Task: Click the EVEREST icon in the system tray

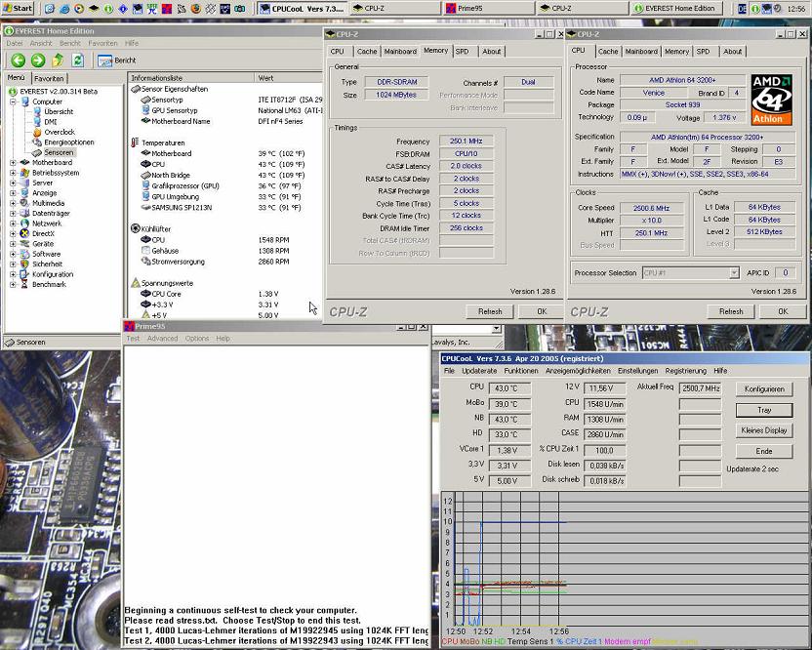Action: tap(755, 9)
